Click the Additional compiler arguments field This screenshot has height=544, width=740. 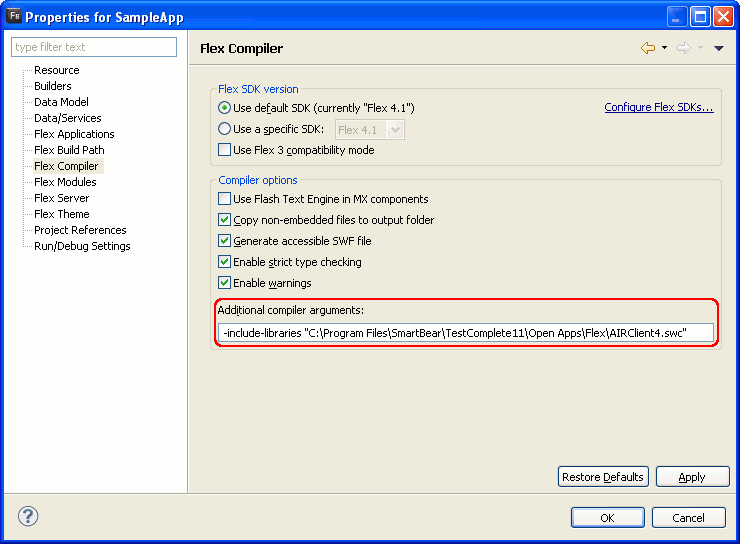coord(467,333)
